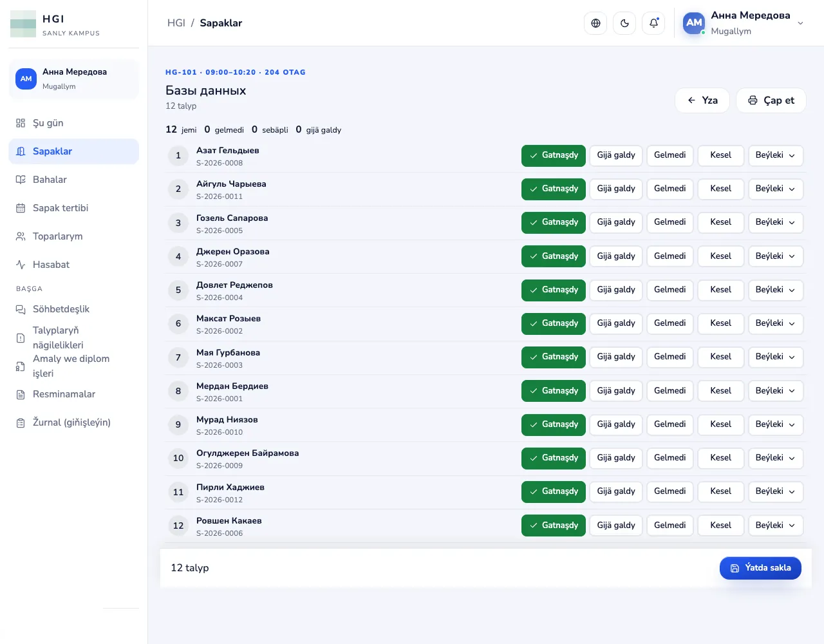Click the Şu gün dashboard icon
The image size is (824, 644).
[x=21, y=123]
